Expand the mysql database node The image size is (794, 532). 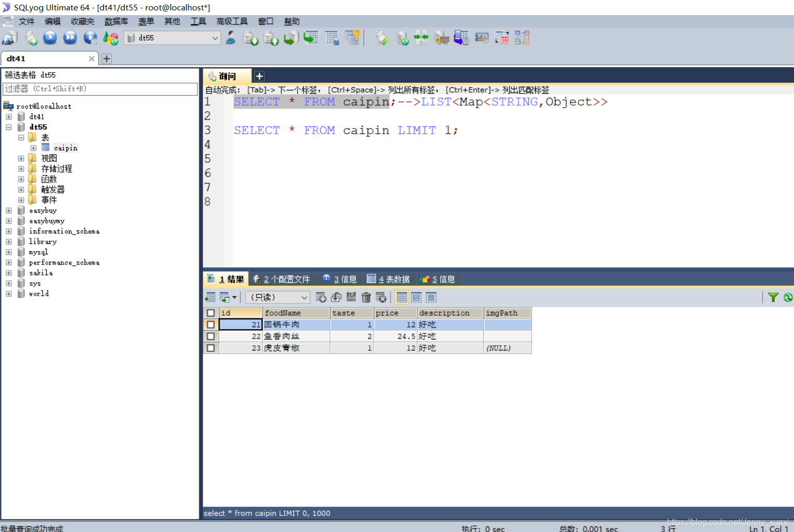[9, 252]
